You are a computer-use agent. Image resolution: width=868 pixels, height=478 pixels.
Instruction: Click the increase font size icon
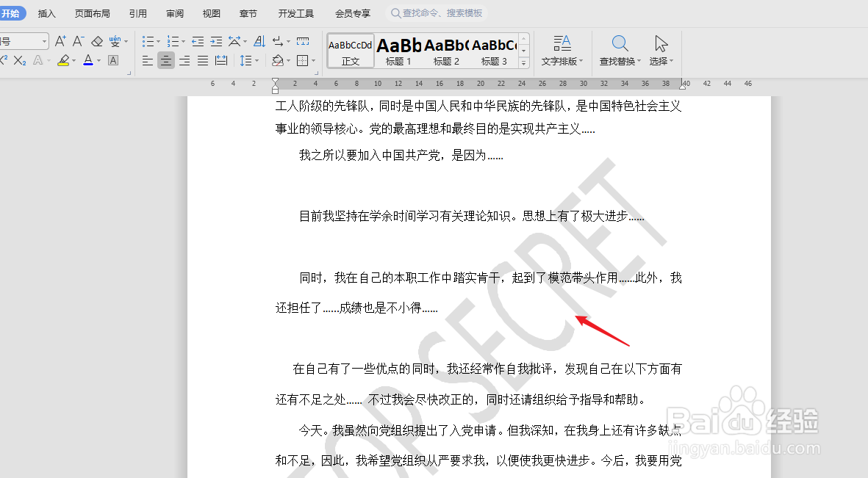[x=61, y=41]
